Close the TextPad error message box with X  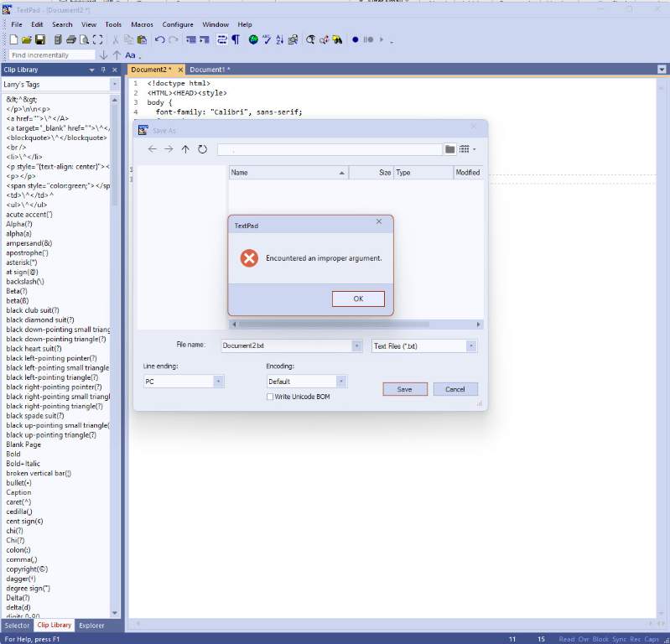tap(378, 221)
